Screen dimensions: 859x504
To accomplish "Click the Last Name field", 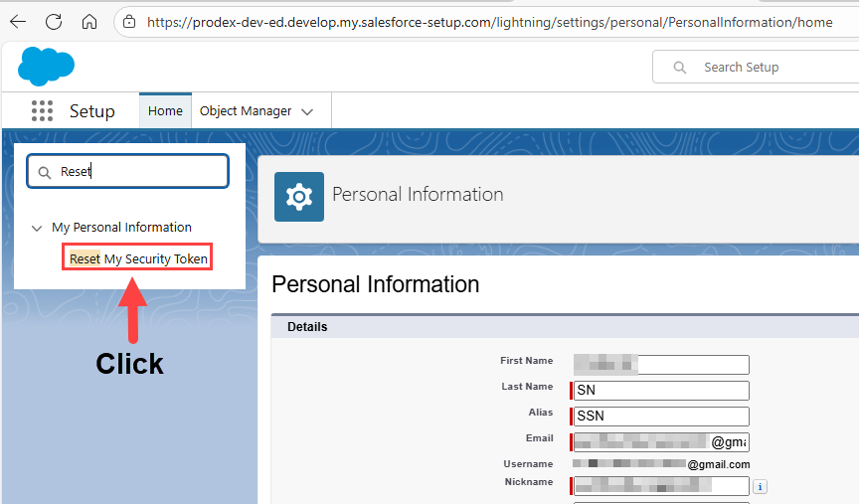I will coord(660,391).
